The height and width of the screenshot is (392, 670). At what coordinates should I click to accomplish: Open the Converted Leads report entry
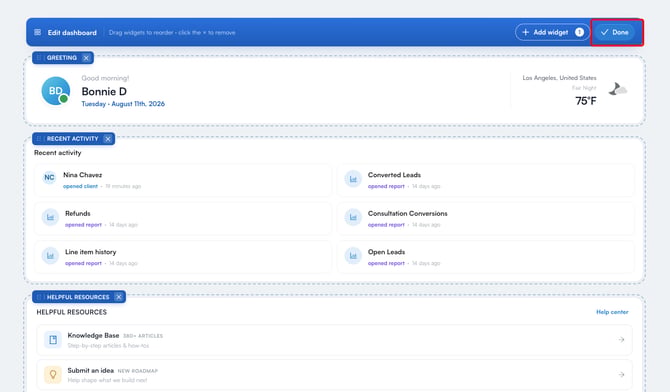(x=486, y=180)
